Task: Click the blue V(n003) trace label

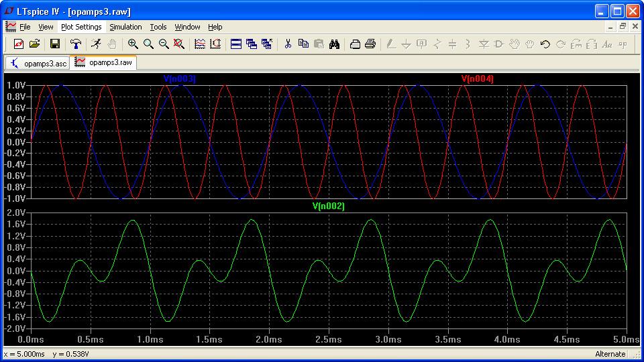Action: pyautogui.click(x=180, y=78)
